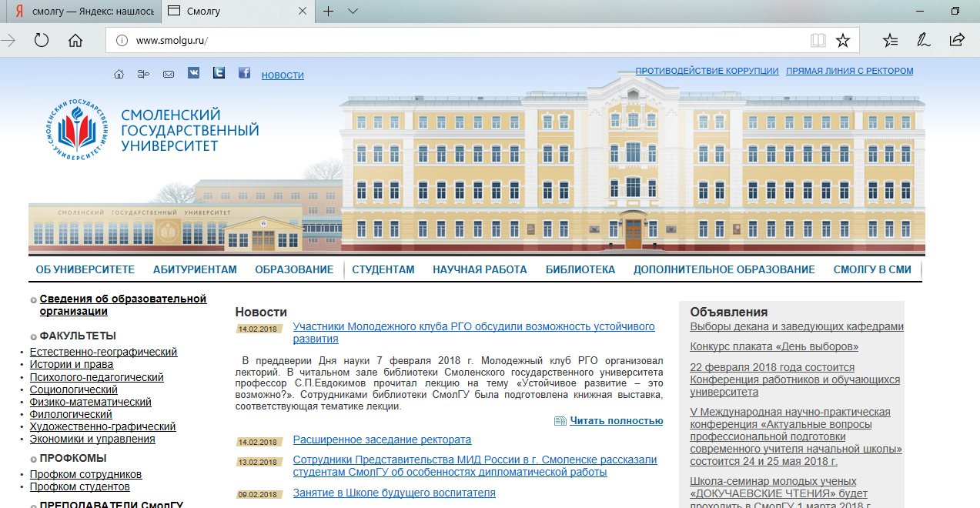Open the VK social icon
Image resolution: width=980 pixels, height=508 pixels.
point(193,72)
